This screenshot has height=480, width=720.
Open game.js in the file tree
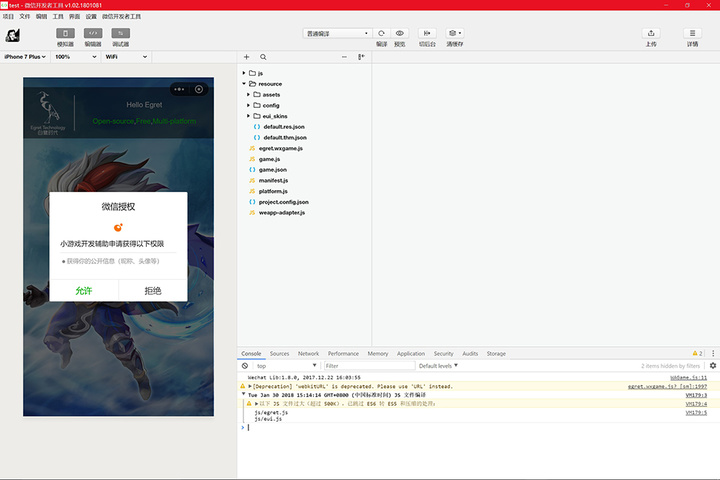pos(269,159)
